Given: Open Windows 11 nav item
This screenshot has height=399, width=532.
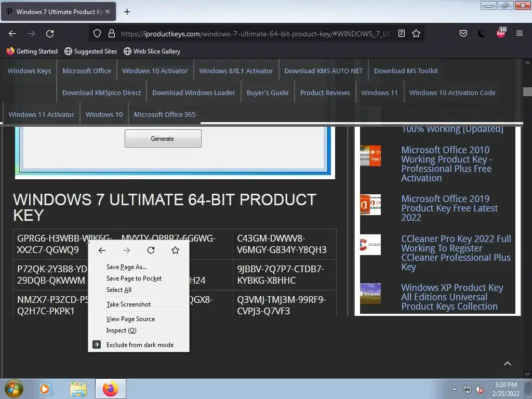Looking at the screenshot, I should [x=379, y=92].
